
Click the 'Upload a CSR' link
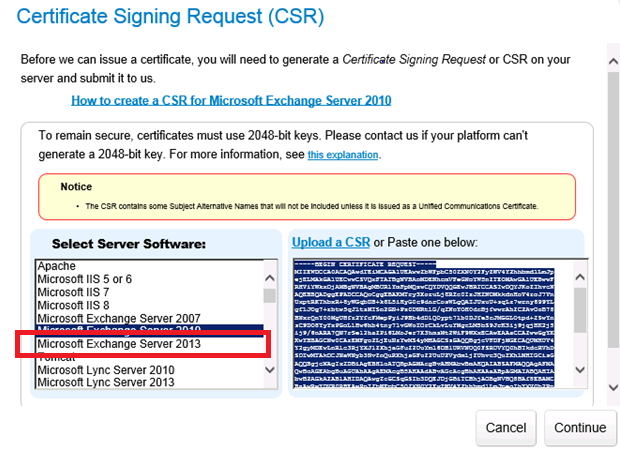pyautogui.click(x=331, y=242)
